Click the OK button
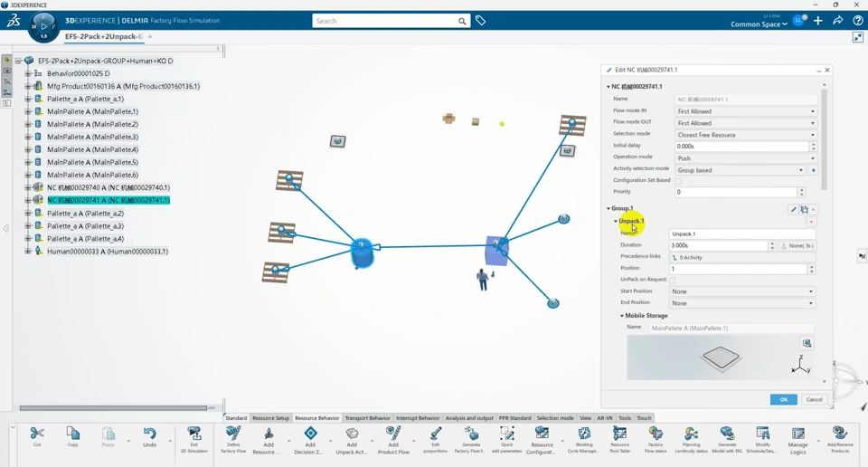The width and height of the screenshot is (868, 467). tap(783, 399)
